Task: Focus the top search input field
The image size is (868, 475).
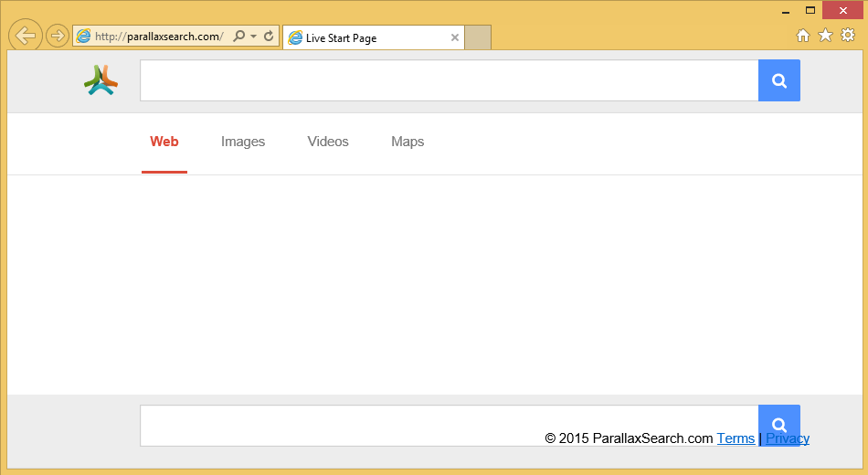Action: 449,80
